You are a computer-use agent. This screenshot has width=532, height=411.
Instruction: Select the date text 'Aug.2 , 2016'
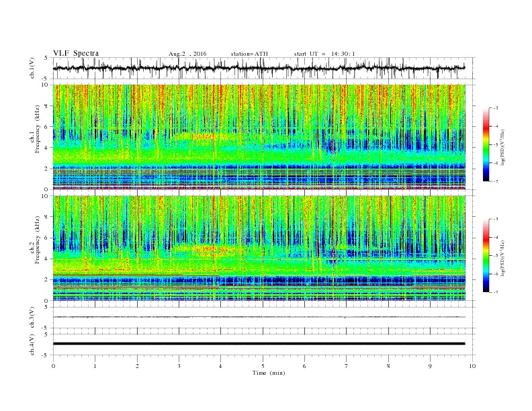[x=187, y=54]
